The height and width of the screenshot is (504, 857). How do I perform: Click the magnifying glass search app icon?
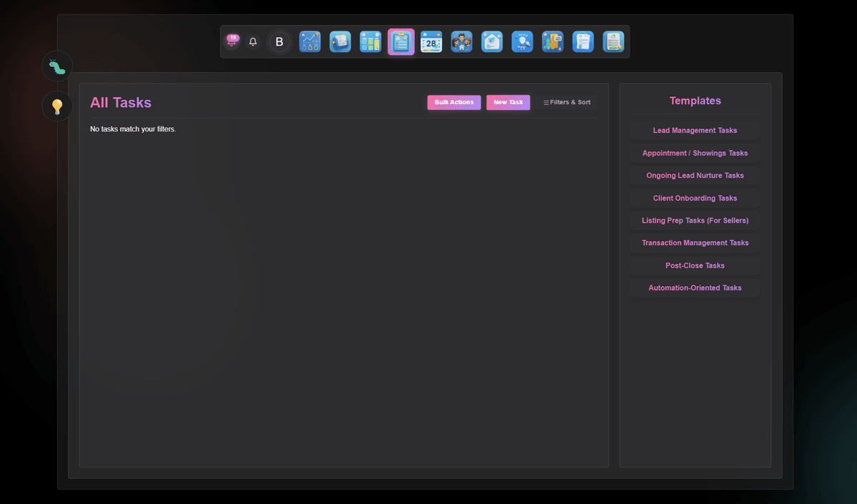(x=522, y=41)
